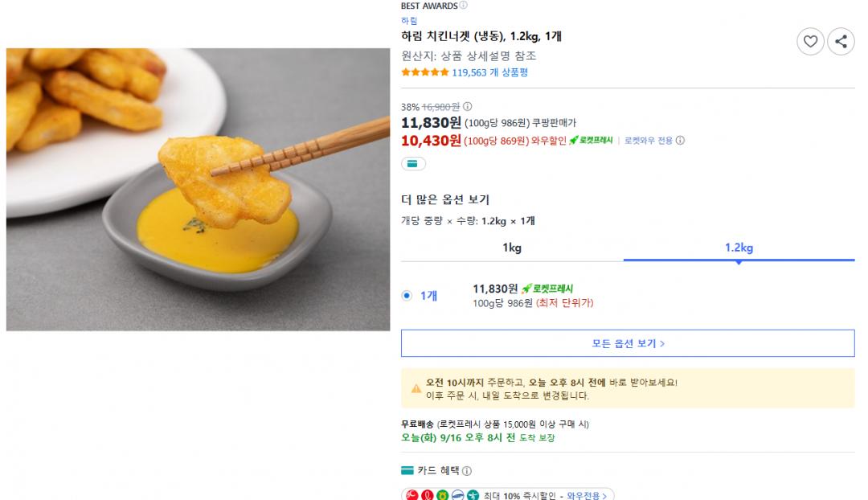
Task: Click the card benefit badge under prices
Action: coord(413,164)
